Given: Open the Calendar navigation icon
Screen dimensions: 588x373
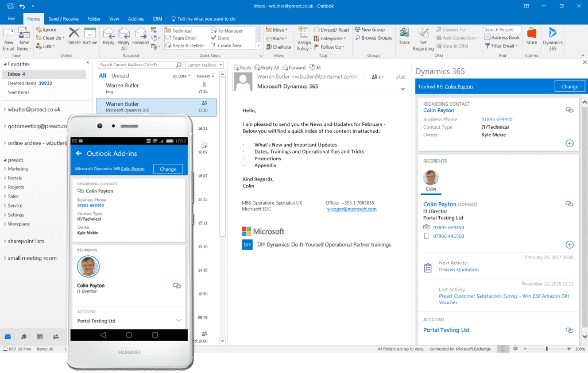Looking at the screenshot, I should point(40,337).
